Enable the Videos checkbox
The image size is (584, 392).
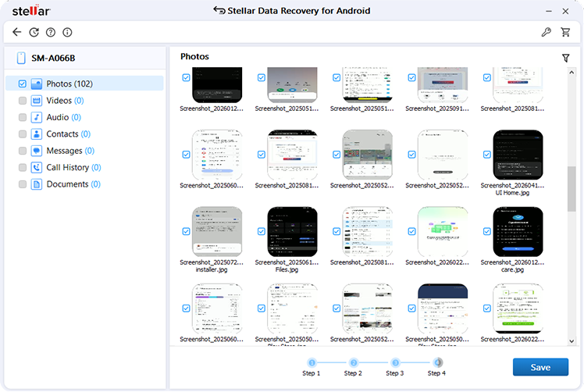pos(23,101)
